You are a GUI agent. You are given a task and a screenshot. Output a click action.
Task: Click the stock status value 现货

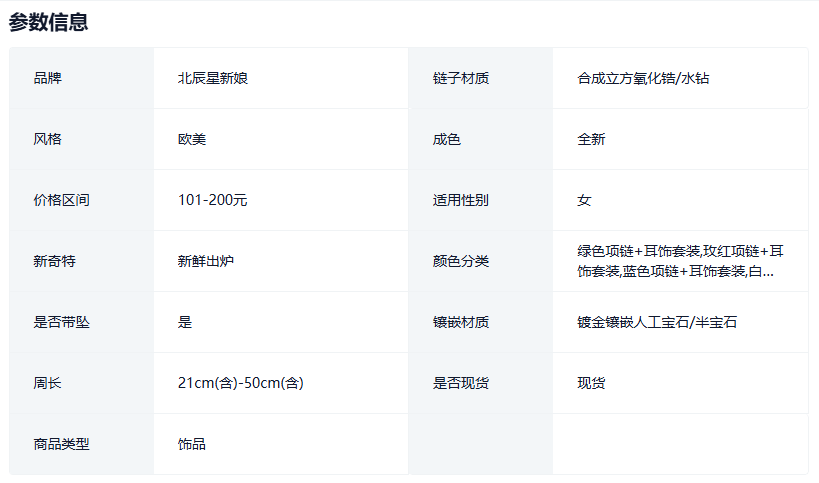[x=591, y=383]
